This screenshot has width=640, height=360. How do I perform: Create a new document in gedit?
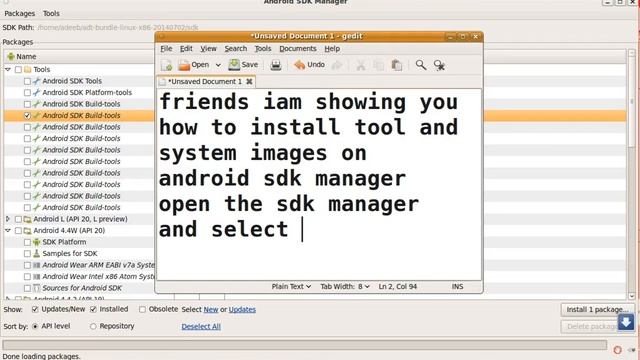(167, 65)
